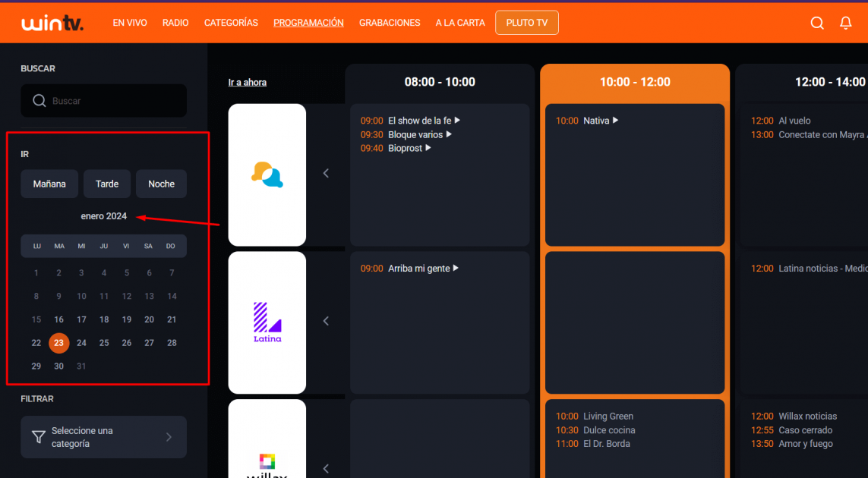This screenshot has height=478, width=868.
Task: Open notifications via the bell icon
Action: click(x=845, y=23)
